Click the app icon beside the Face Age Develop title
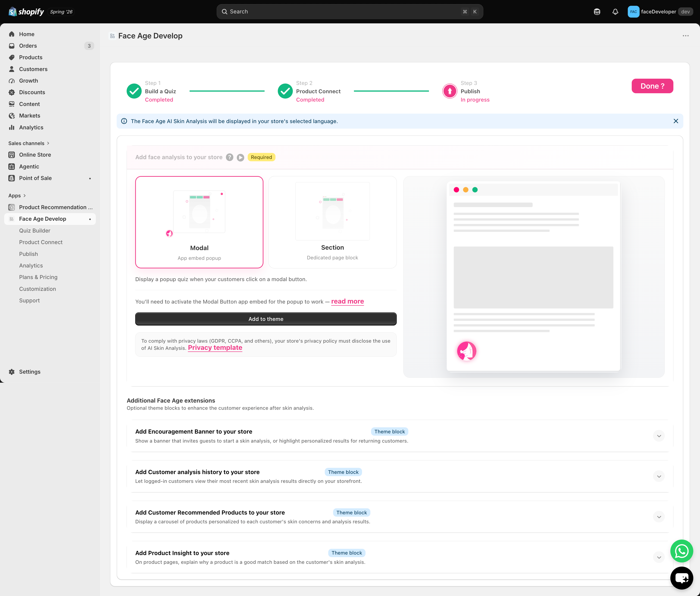The image size is (700, 596). coord(112,36)
